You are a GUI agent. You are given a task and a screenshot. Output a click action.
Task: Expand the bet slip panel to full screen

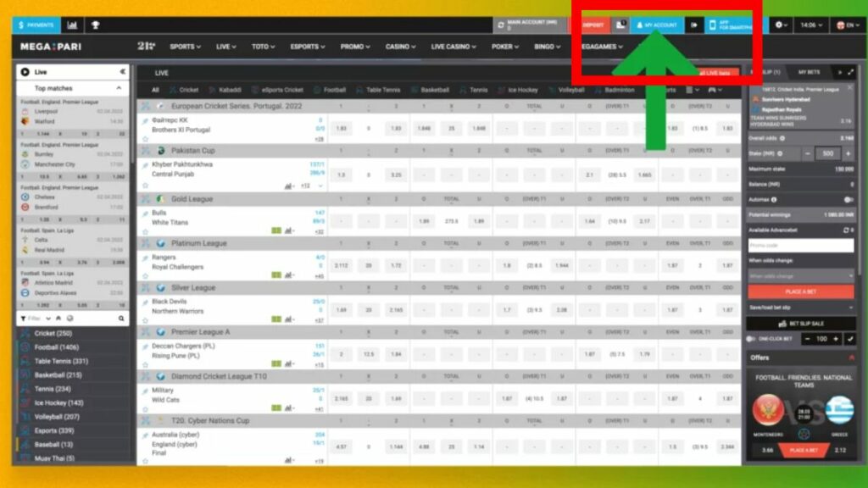[x=851, y=72]
